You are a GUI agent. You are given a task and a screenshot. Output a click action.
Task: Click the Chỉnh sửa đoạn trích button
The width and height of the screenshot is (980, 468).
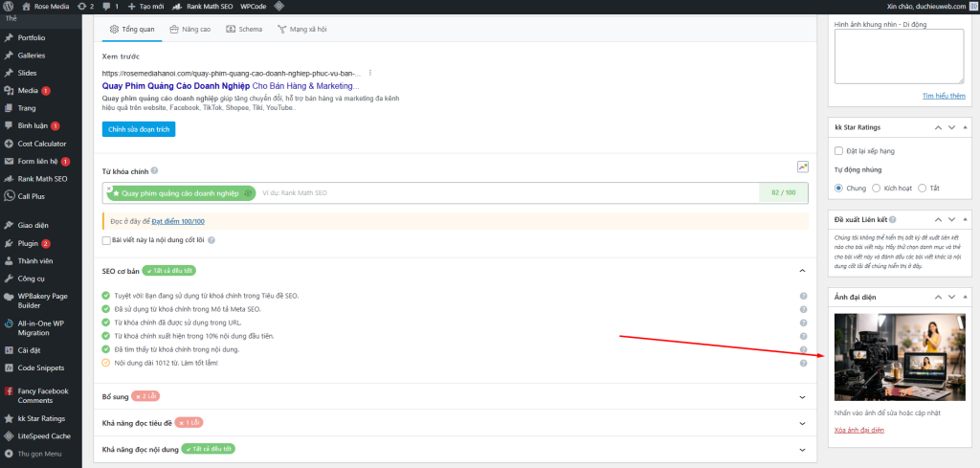tap(139, 129)
